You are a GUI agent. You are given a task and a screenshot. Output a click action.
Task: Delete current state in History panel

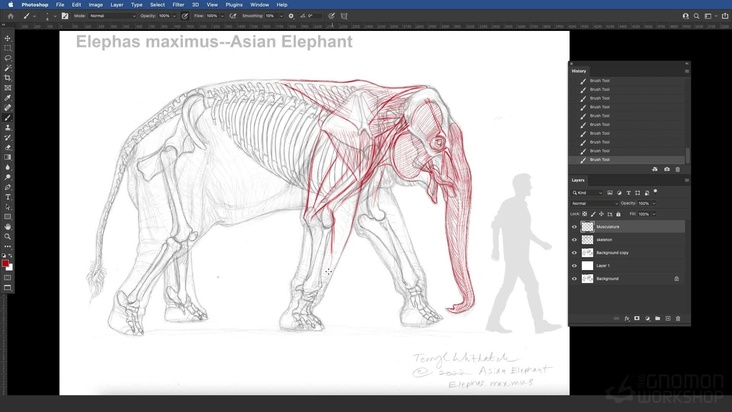tap(678, 169)
